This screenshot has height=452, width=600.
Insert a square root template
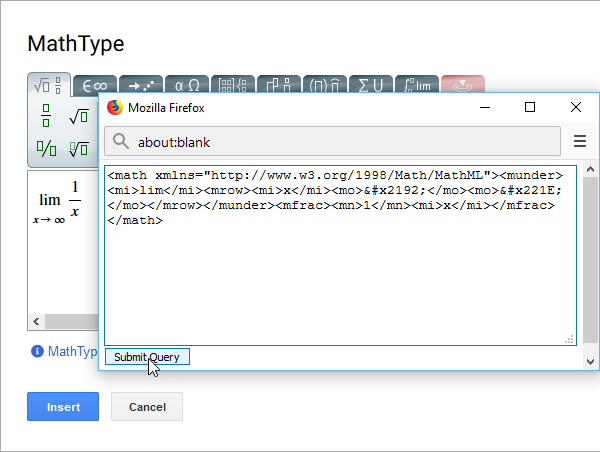(x=78, y=117)
